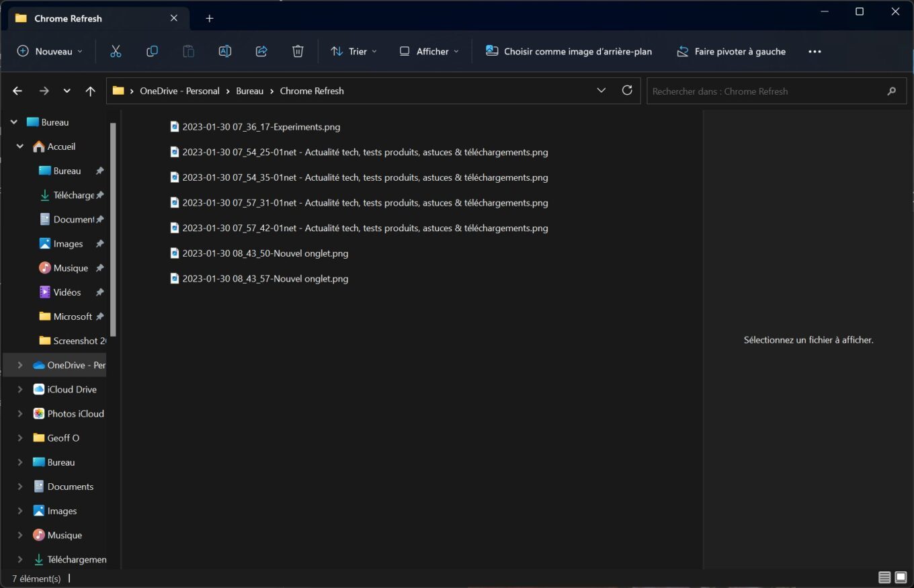The image size is (914, 588).
Task: Open the Trier sort dropdown
Action: pyautogui.click(x=354, y=51)
